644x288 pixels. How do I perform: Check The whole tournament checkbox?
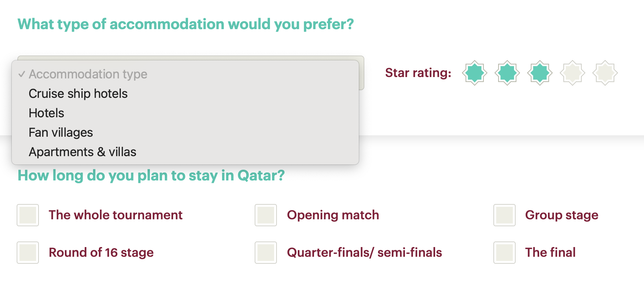click(28, 215)
